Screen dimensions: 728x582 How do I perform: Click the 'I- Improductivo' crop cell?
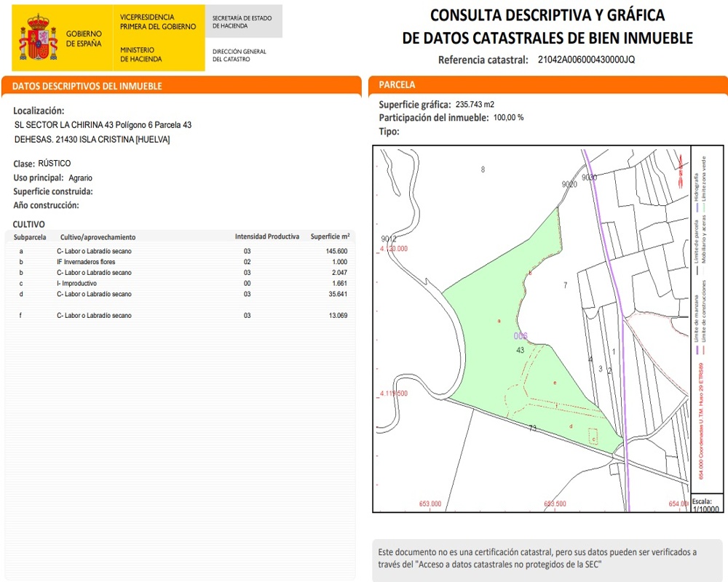pyautogui.click(x=76, y=283)
